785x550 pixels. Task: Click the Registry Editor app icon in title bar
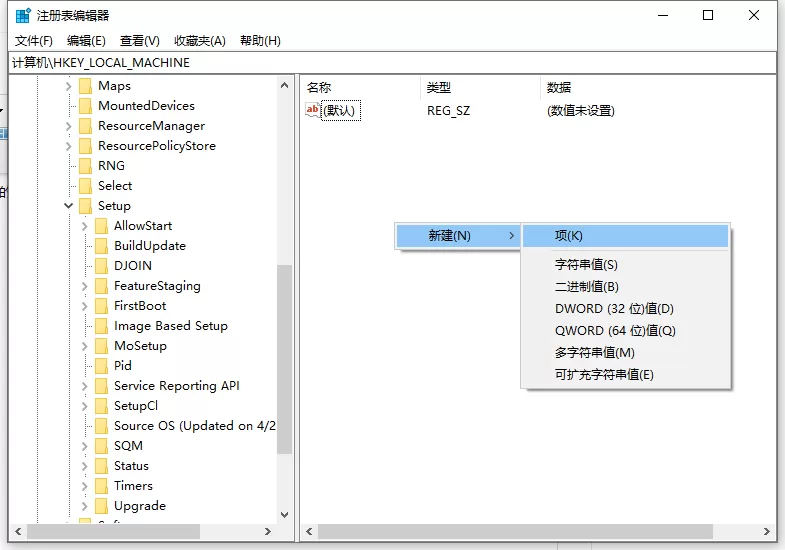23,16
